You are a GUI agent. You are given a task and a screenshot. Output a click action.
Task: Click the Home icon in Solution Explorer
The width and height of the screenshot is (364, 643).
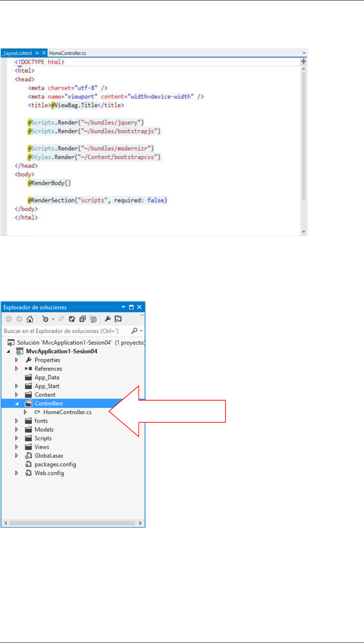pyautogui.click(x=30, y=319)
